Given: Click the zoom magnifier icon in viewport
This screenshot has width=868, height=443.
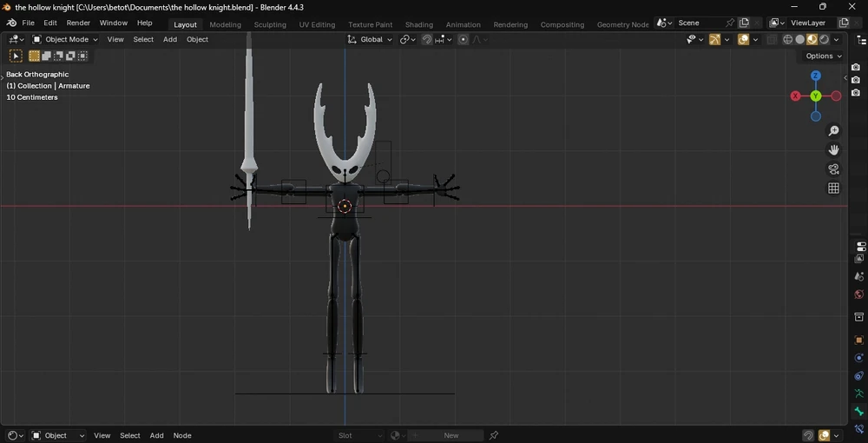Looking at the screenshot, I should click(x=833, y=131).
